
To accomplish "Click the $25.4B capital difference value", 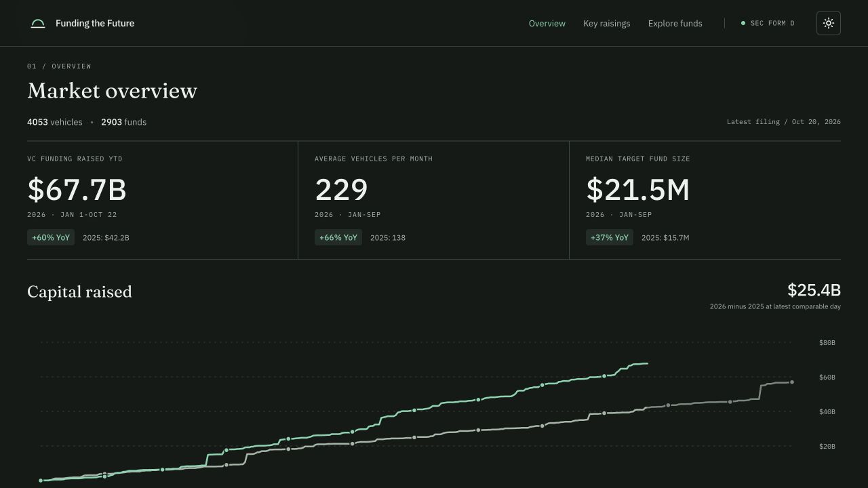I will tap(814, 290).
